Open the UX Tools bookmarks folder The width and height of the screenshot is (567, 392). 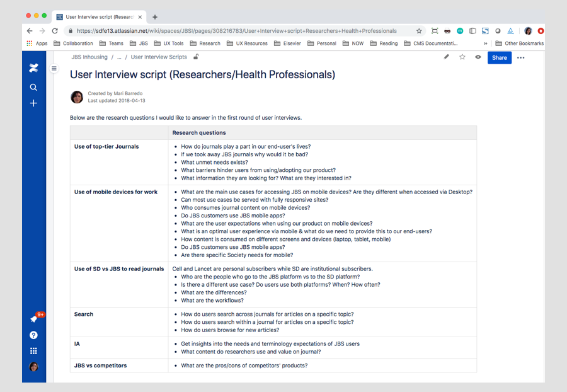163,43
